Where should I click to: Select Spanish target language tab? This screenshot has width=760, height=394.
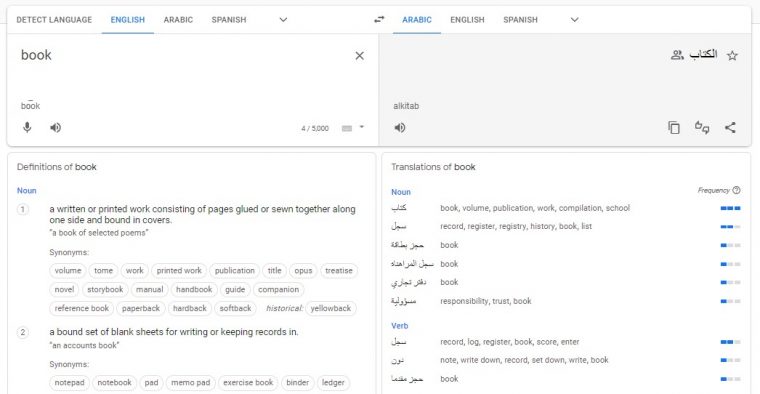tap(520, 20)
